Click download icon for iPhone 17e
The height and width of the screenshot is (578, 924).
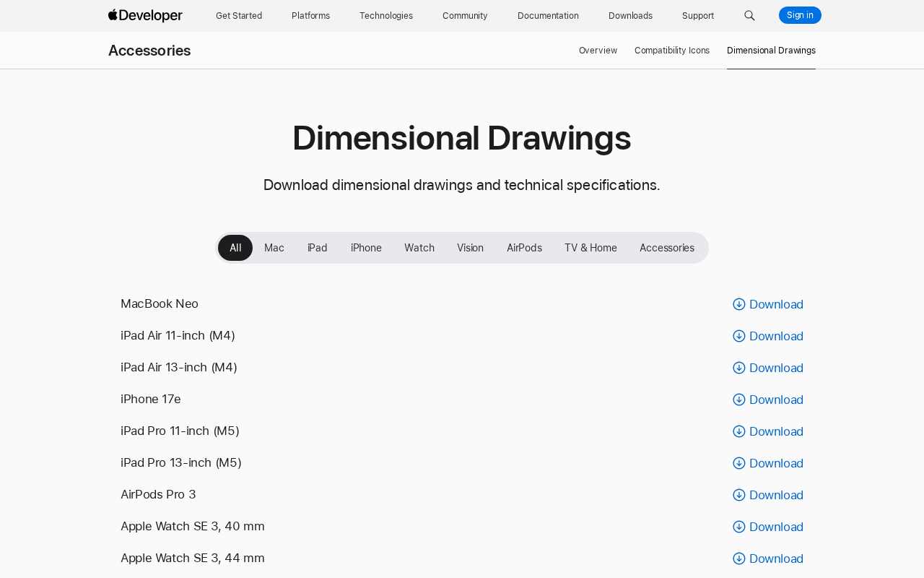point(739,400)
